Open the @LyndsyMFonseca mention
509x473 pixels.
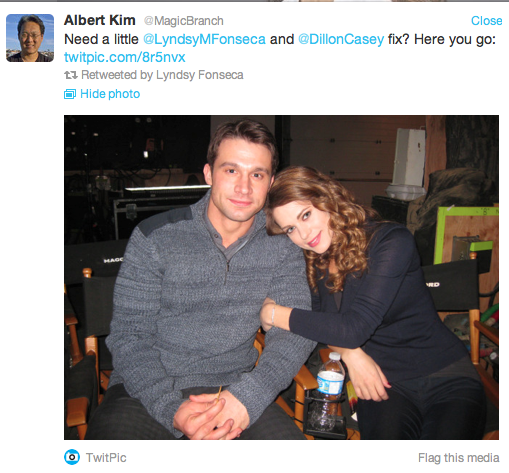tap(204, 39)
